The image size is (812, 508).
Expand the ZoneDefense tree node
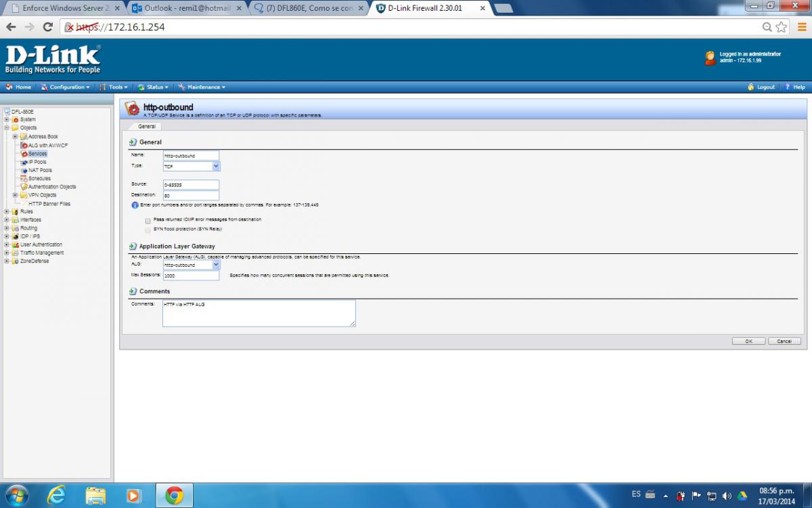[x=7, y=261]
